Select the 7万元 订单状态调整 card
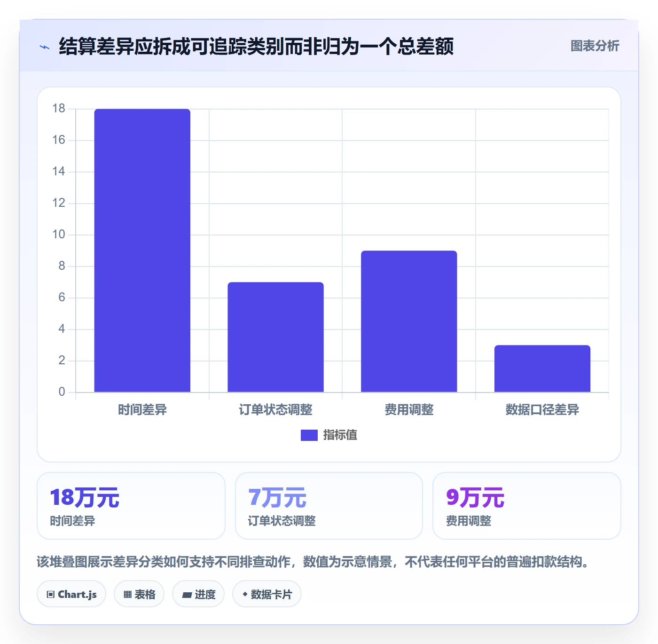The height and width of the screenshot is (644, 658). click(x=329, y=506)
